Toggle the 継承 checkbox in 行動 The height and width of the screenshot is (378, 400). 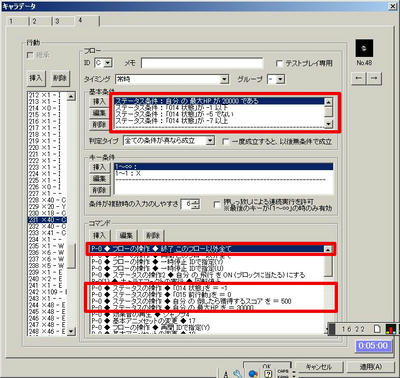tap(30, 55)
